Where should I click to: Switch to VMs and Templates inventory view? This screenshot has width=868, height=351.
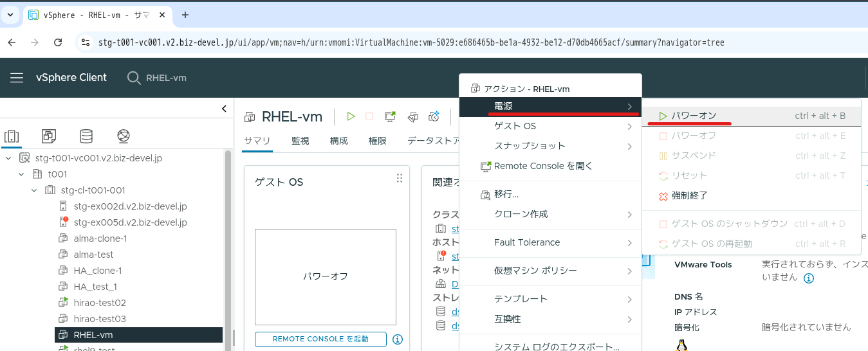coord(49,136)
